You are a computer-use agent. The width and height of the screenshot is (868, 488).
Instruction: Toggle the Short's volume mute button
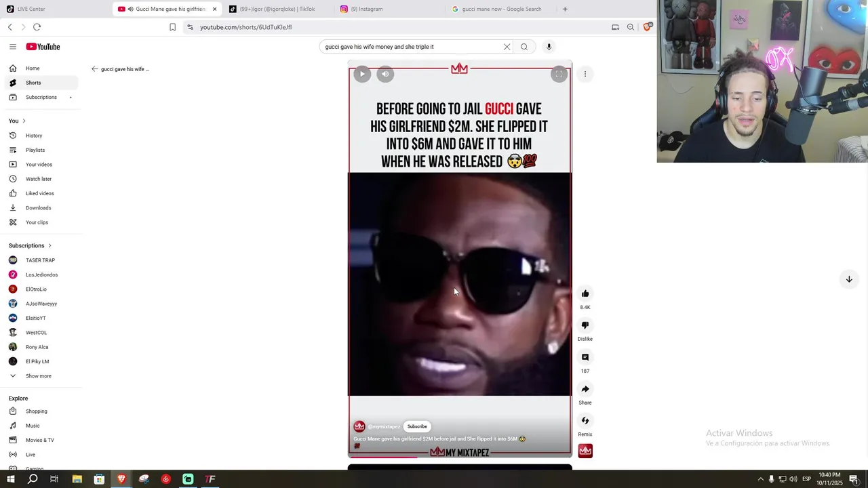click(x=385, y=74)
